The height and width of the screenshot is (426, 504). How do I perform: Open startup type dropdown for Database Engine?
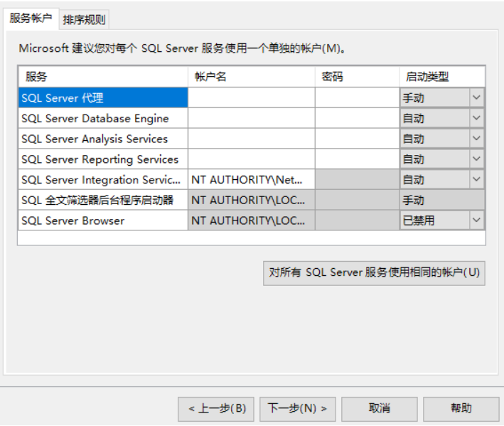[476, 118]
